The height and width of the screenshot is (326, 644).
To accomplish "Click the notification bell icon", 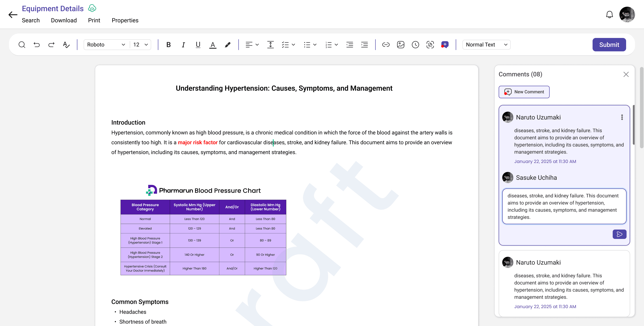I will tap(610, 15).
